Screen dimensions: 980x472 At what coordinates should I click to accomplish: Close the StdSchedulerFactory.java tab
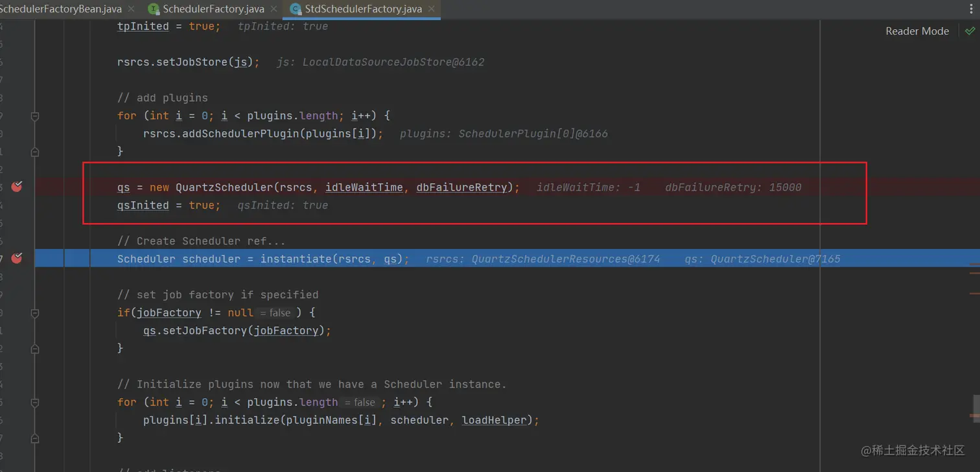pos(431,9)
